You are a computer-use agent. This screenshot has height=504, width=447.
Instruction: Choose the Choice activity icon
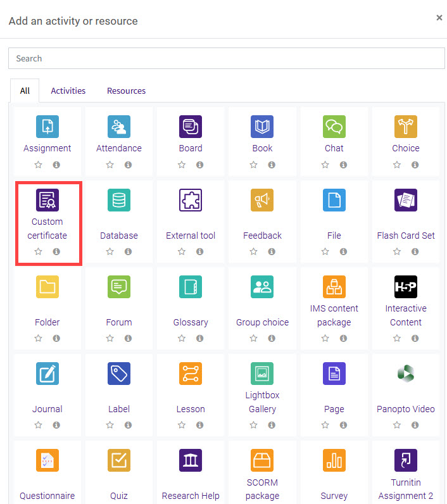[406, 127]
